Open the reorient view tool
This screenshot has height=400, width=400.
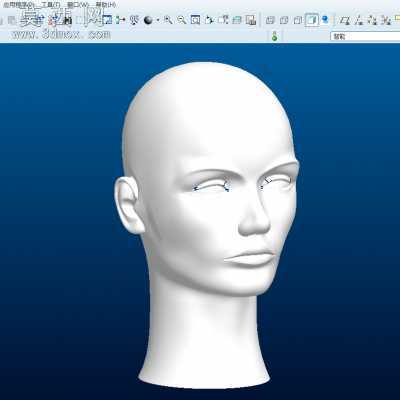(x=209, y=20)
